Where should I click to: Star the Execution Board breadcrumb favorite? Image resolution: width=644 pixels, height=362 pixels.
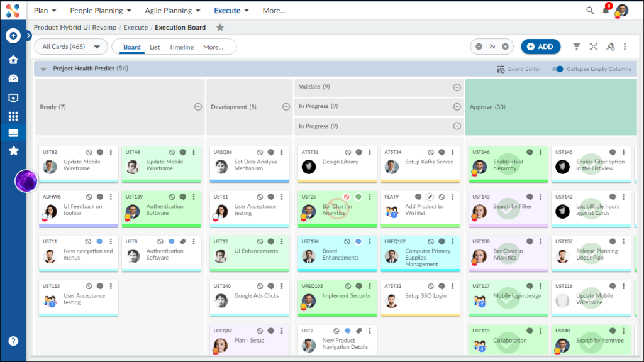(x=220, y=28)
